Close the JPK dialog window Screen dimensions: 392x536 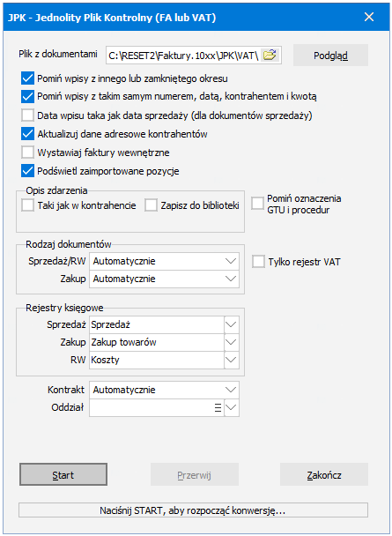pos(369,17)
